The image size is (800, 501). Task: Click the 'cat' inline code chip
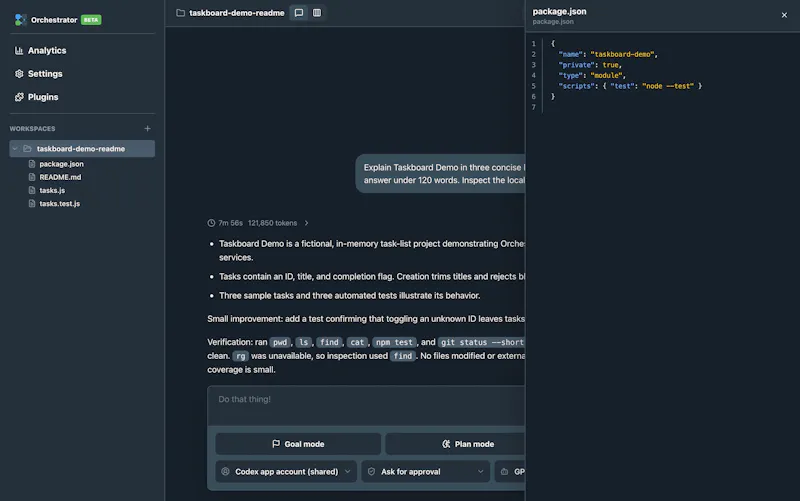[x=357, y=342]
